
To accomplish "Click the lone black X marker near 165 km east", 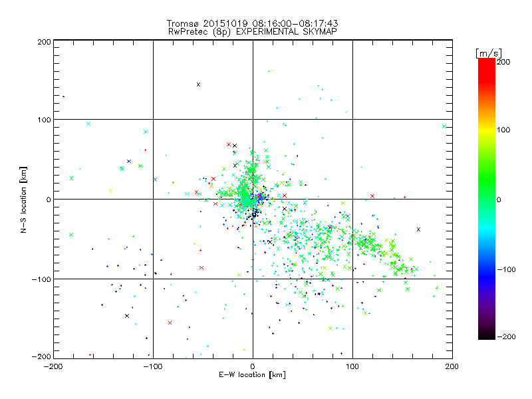I will 418,229.
